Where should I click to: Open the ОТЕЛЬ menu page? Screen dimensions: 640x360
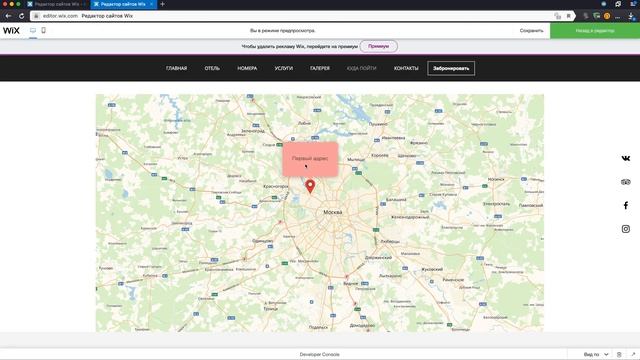212,69
